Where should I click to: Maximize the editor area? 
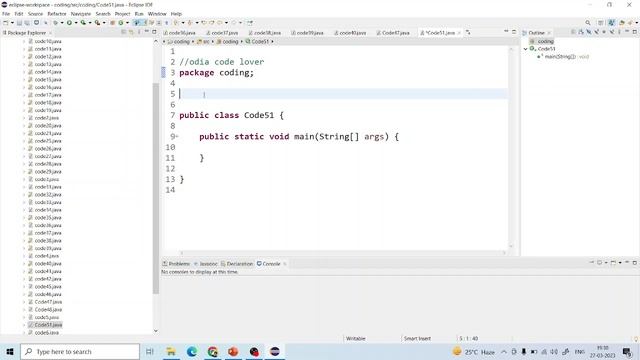[x=514, y=32]
